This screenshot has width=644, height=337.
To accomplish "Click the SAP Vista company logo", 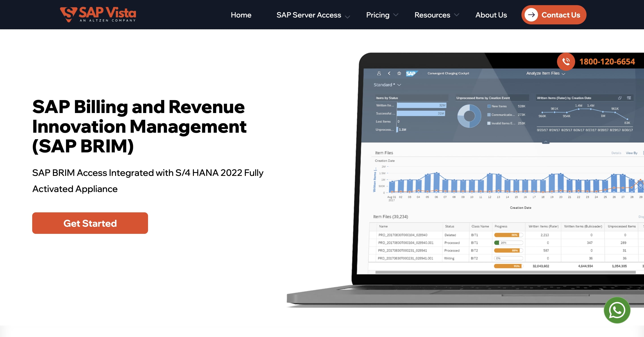I will tap(97, 14).
